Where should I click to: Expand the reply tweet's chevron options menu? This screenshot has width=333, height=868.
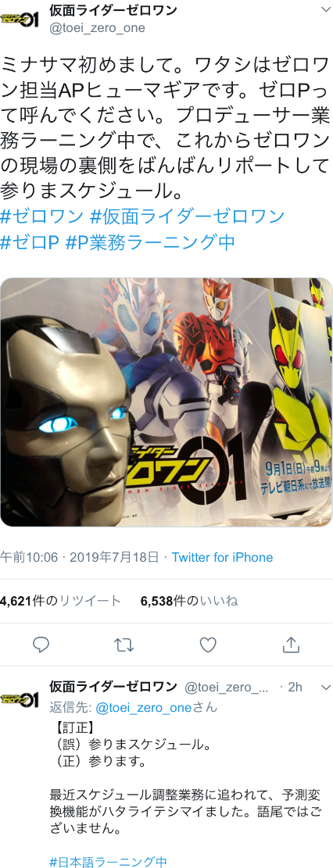tap(325, 687)
